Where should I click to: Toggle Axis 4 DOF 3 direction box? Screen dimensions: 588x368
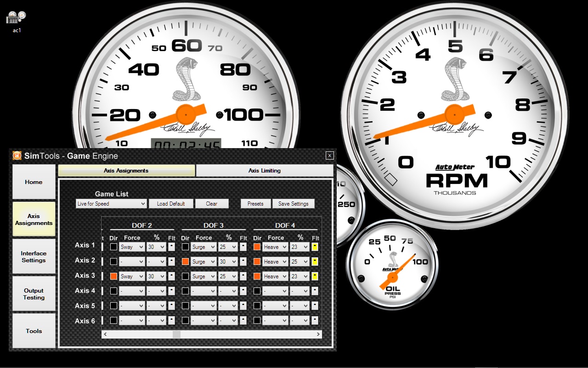[185, 291]
